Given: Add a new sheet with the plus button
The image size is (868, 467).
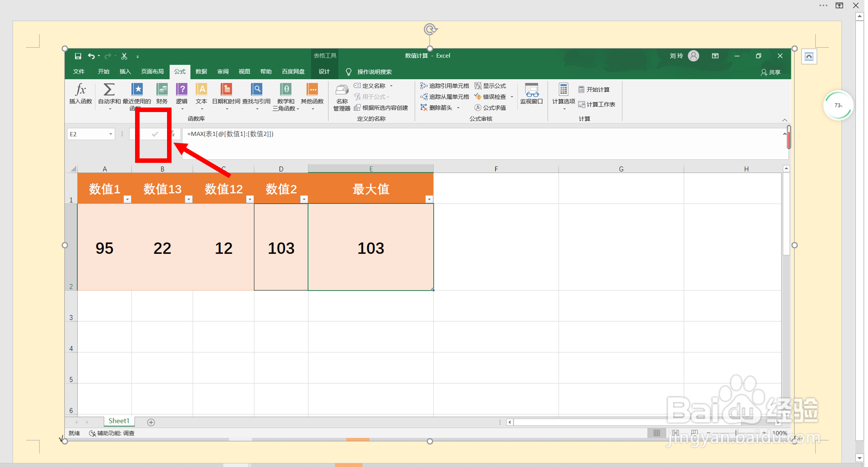Looking at the screenshot, I should (151, 422).
